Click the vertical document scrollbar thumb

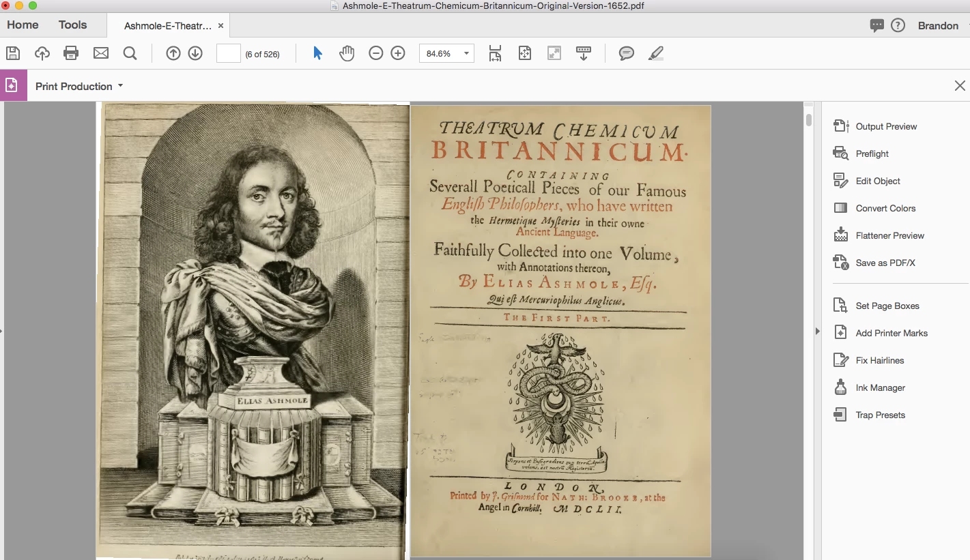[x=809, y=120]
